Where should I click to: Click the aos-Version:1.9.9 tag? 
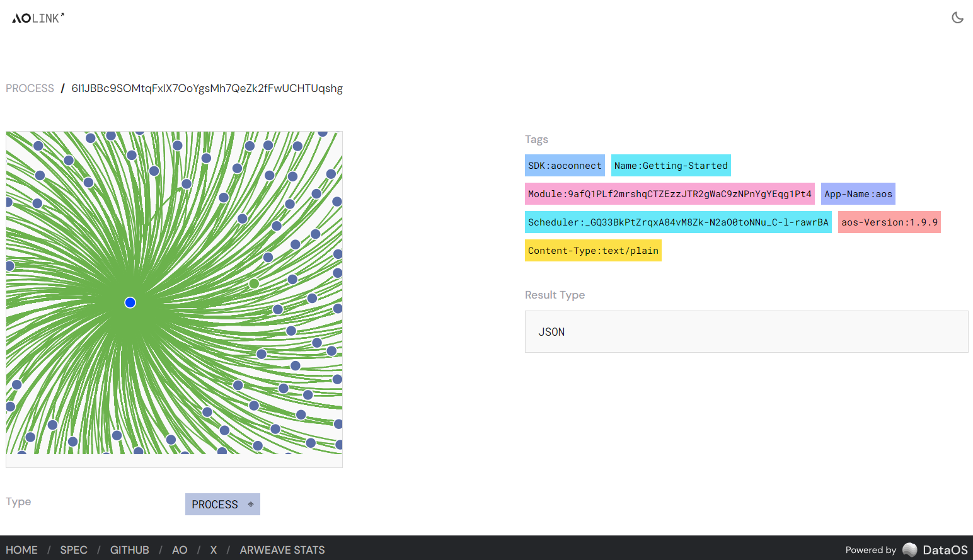coord(889,222)
